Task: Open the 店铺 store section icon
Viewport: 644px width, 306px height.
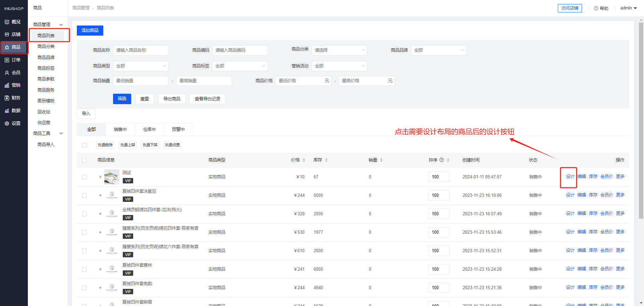Action: tap(7, 35)
